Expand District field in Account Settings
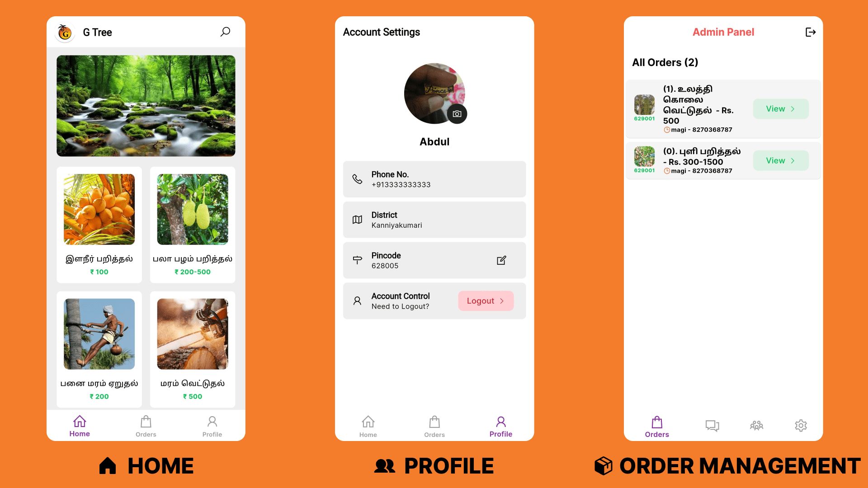This screenshot has height=488, width=868. tap(434, 220)
